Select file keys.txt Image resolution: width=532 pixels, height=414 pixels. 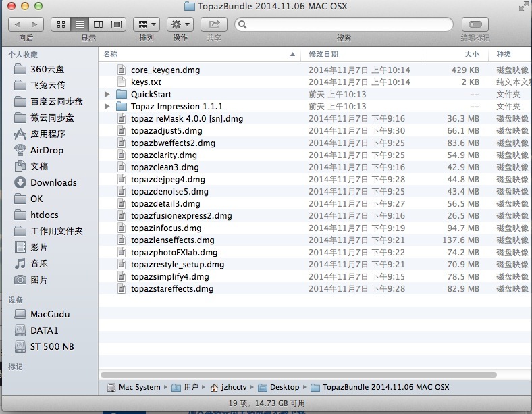(x=315, y=82)
